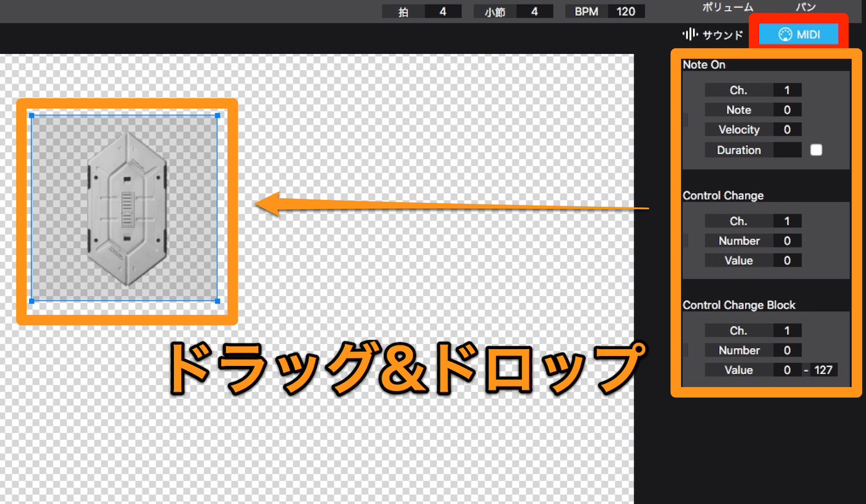This screenshot has height=504, width=866.
Task: Click the Velocity label in Note On
Action: point(739,130)
